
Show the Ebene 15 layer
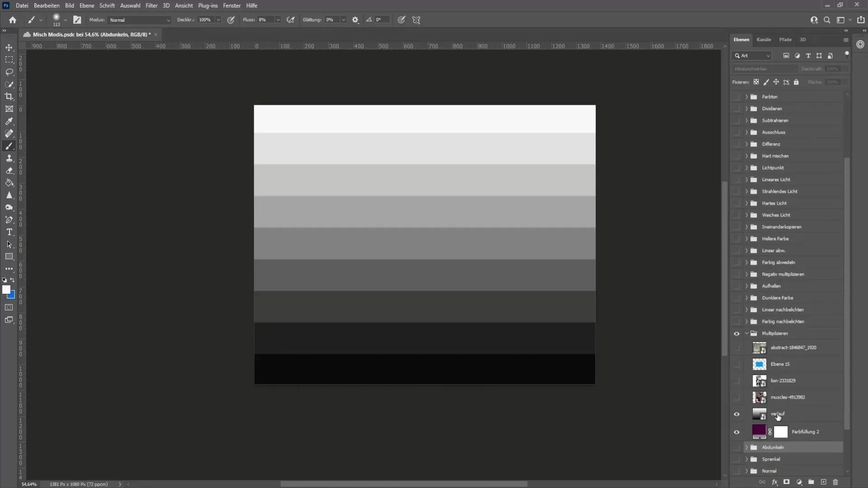tap(736, 364)
